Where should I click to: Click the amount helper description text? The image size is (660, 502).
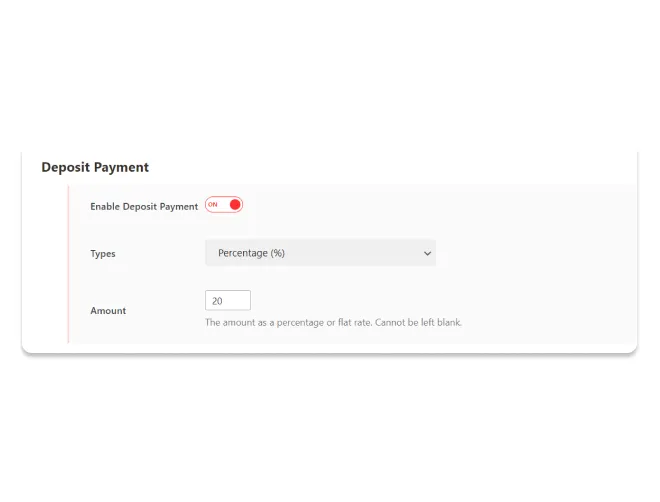point(333,322)
